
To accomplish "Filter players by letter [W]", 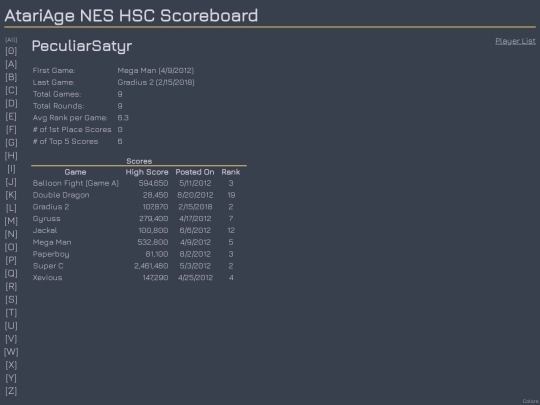I will pos(11,352).
